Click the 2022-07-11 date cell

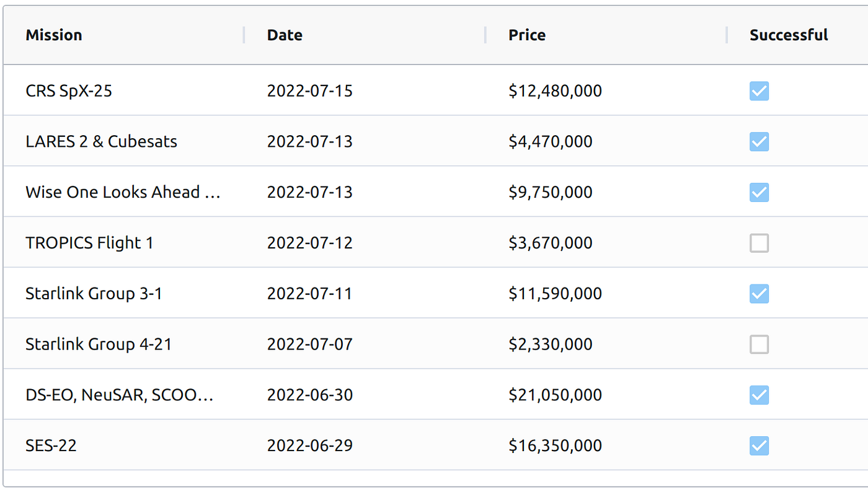(x=309, y=294)
